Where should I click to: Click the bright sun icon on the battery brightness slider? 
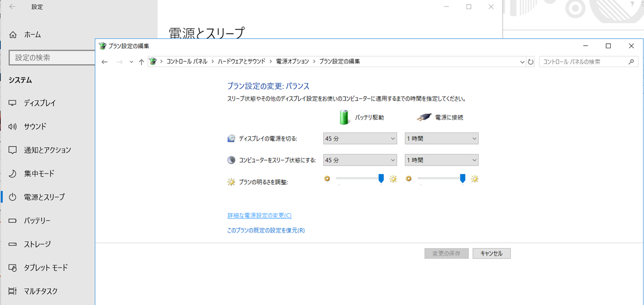click(x=393, y=179)
